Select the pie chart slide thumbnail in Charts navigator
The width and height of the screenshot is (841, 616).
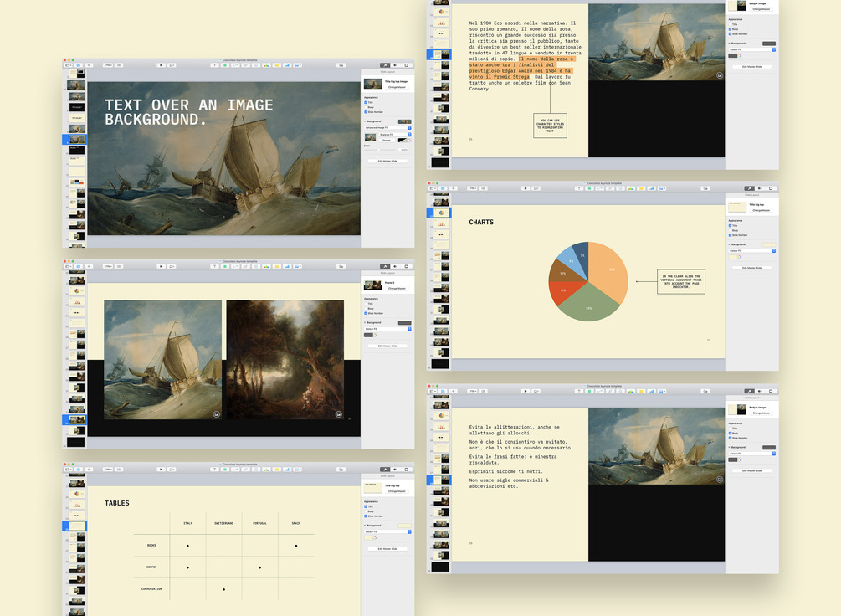point(441,213)
